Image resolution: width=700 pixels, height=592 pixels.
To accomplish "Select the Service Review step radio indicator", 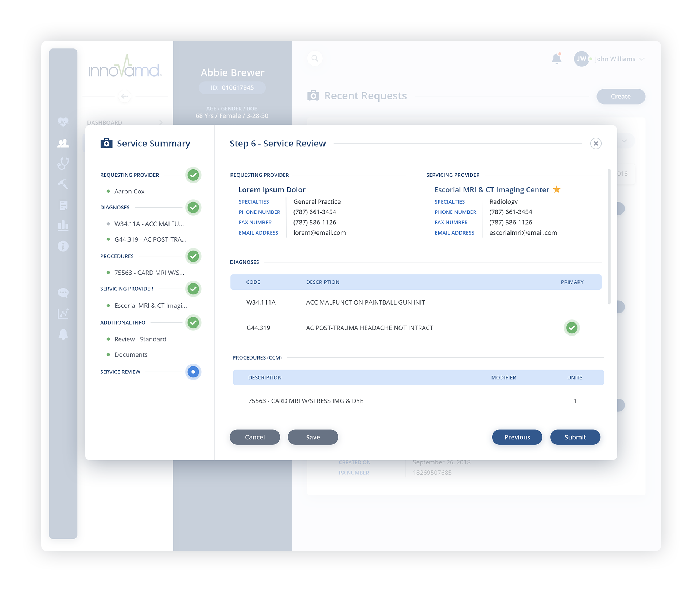I will coord(193,372).
